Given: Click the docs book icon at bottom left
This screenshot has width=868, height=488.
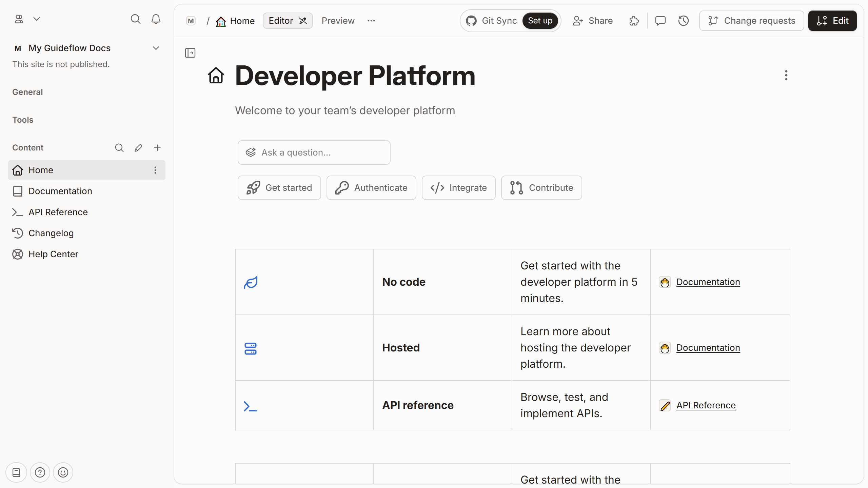Looking at the screenshot, I should 16,472.
